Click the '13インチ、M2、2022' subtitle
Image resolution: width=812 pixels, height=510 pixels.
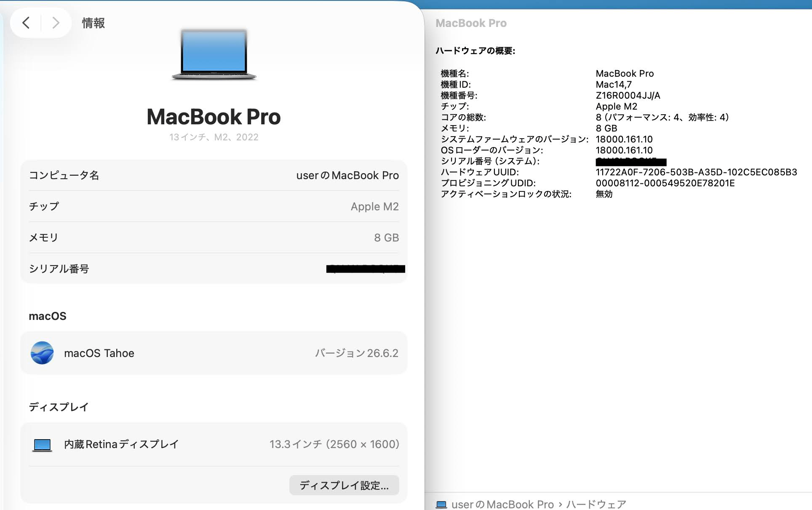[x=214, y=137]
